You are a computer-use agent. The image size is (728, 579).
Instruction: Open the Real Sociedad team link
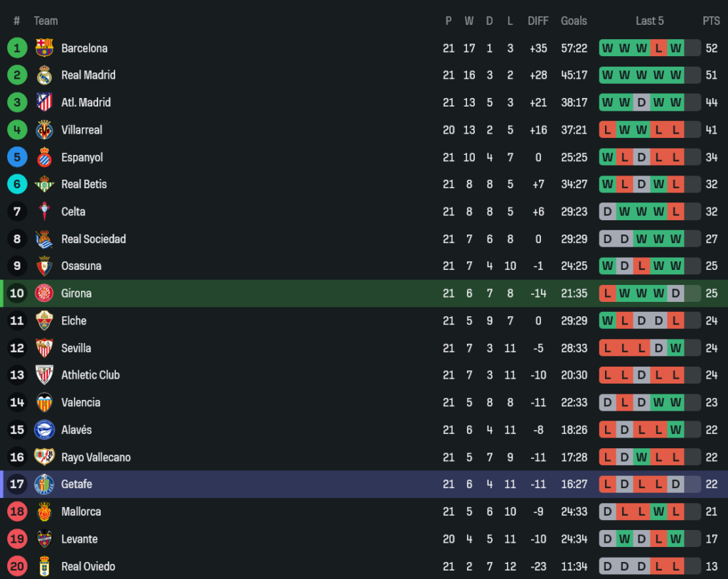(x=93, y=239)
